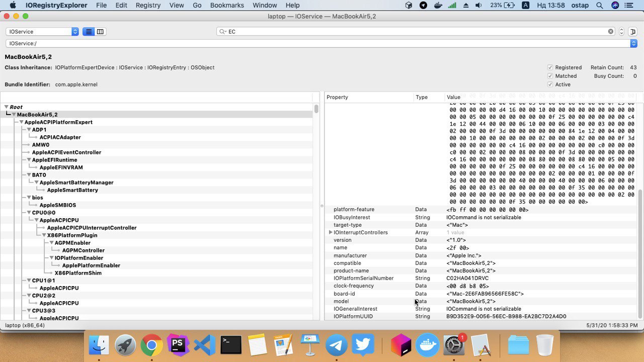This screenshot has width=644, height=362.
Task: Open Launchpad from the Dock
Action: click(125, 345)
